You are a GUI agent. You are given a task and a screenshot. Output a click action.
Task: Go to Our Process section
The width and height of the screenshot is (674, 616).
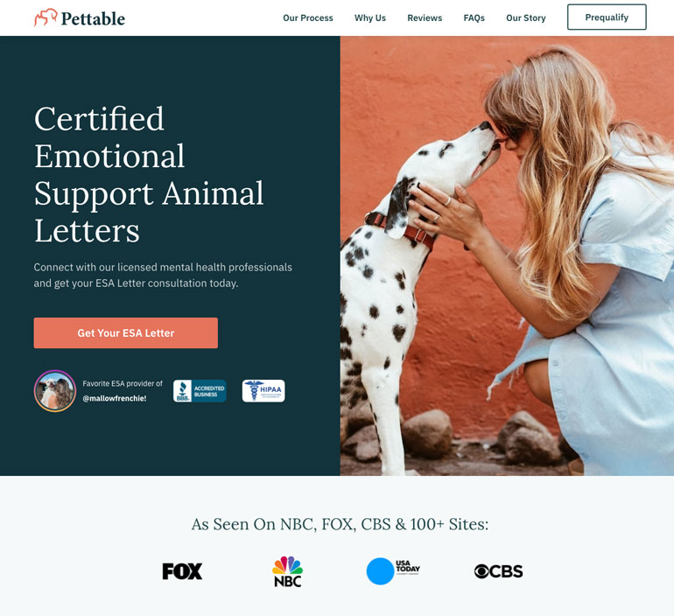click(x=308, y=18)
